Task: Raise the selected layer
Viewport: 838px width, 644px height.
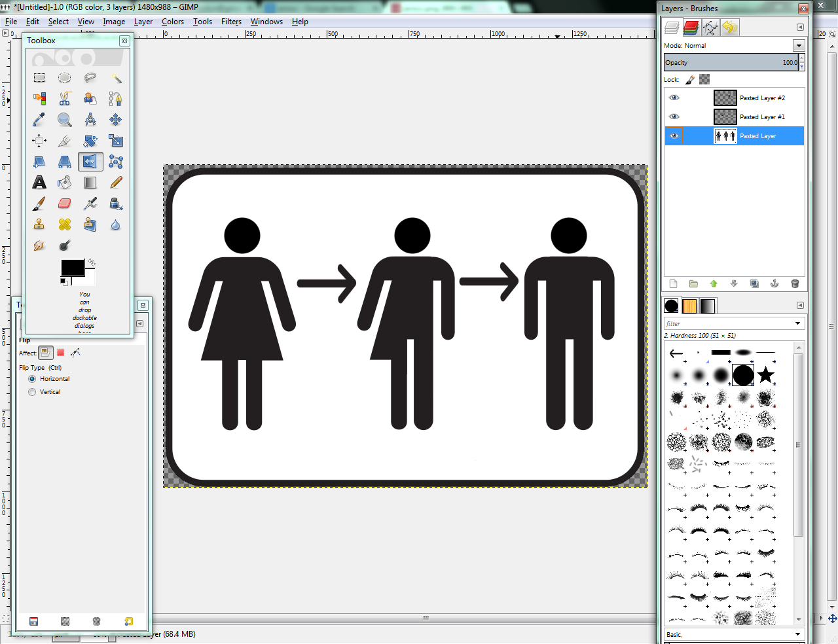Action: coord(714,283)
